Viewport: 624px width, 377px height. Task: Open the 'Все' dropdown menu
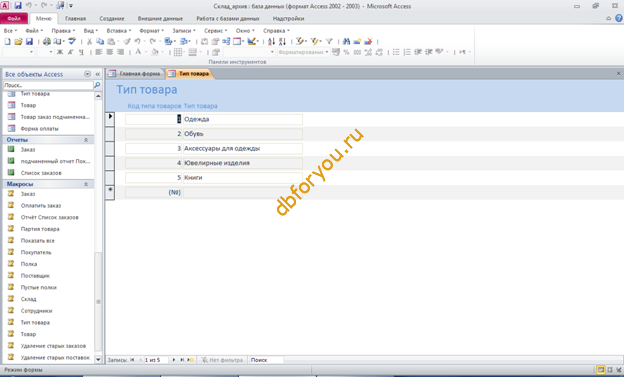pos(10,31)
